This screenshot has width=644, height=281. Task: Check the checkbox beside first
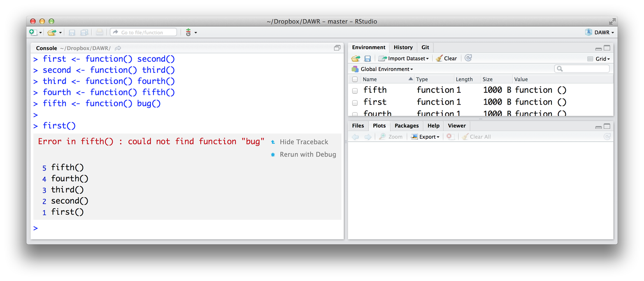pos(355,103)
